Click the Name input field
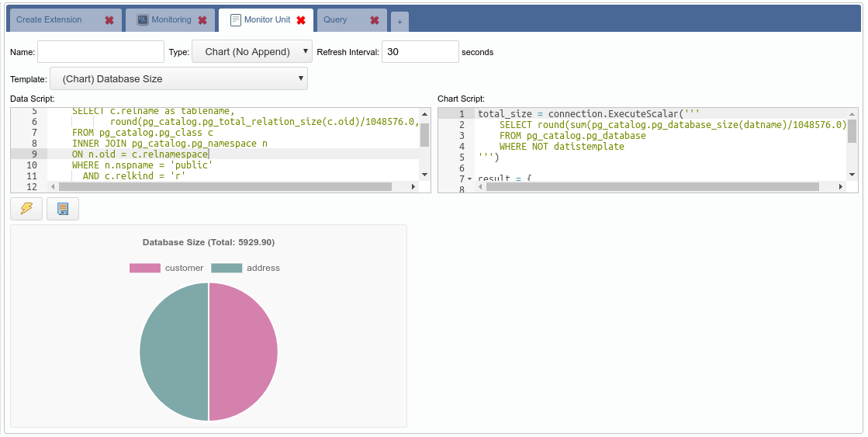 coord(101,52)
